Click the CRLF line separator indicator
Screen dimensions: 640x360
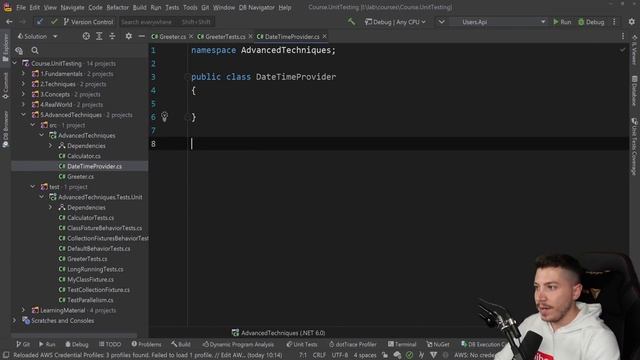click(x=319, y=355)
